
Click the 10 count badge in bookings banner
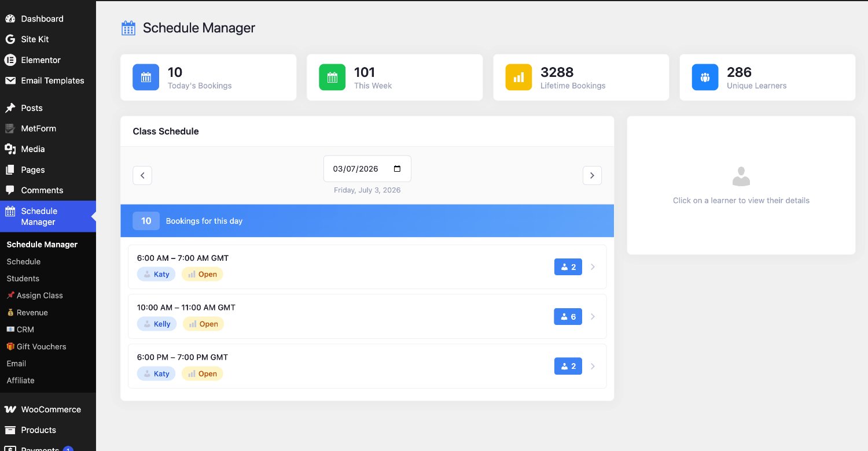(x=146, y=221)
